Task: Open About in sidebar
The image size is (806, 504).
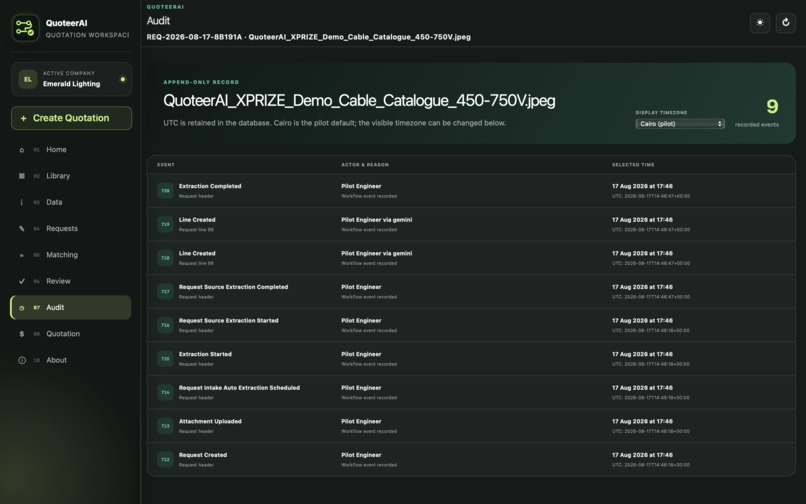Action: click(71, 360)
